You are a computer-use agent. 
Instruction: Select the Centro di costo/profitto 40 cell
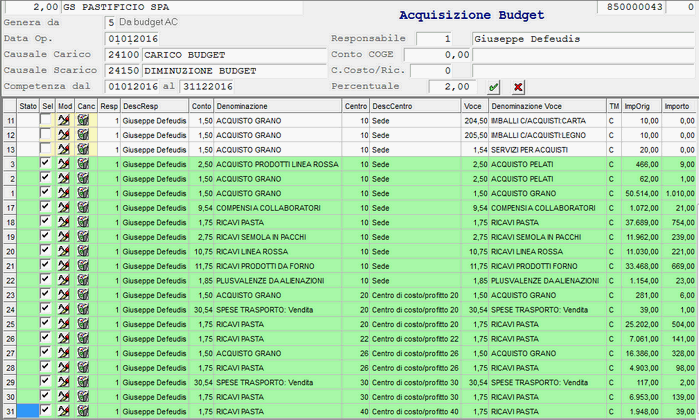[415, 411]
